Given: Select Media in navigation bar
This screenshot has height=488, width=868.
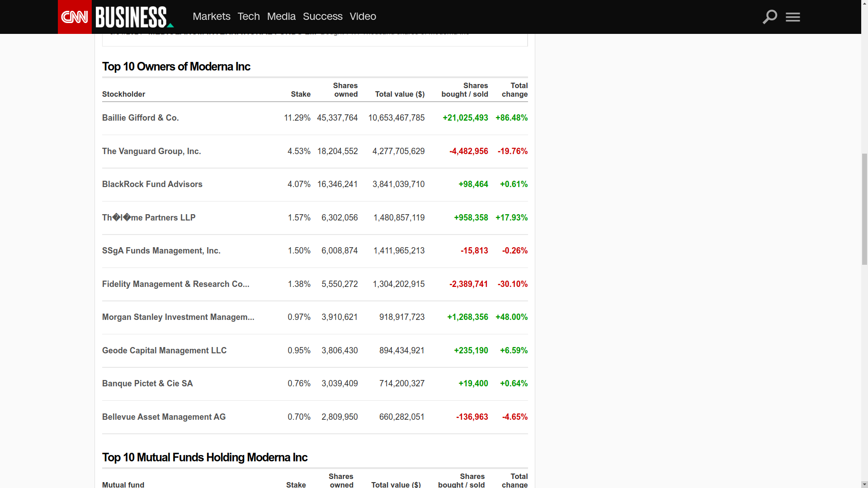Looking at the screenshot, I should [x=281, y=16].
